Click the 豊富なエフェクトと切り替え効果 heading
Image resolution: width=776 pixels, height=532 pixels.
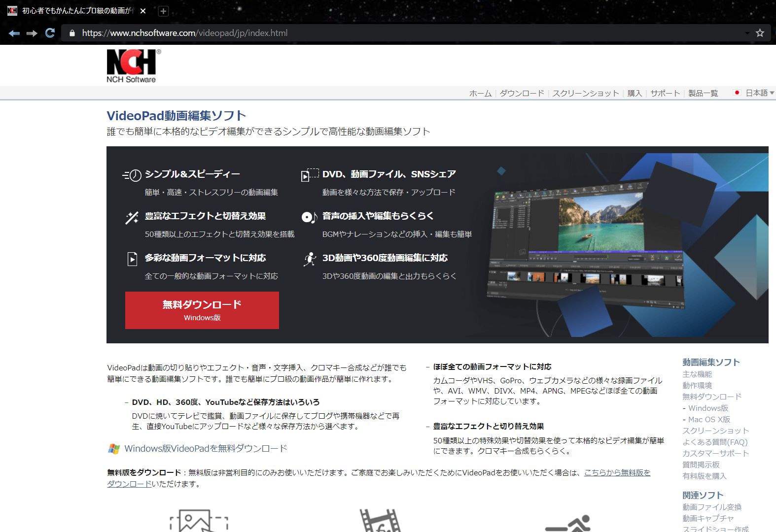click(489, 427)
